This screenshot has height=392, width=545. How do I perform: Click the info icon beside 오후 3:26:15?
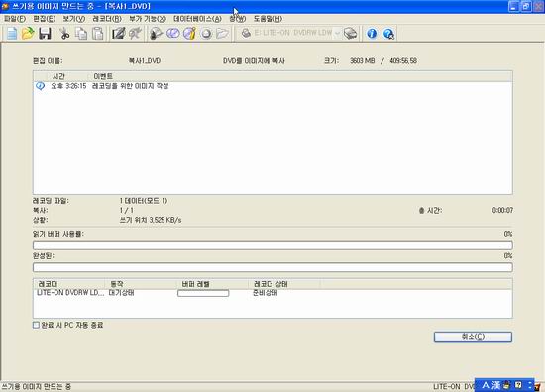40,86
